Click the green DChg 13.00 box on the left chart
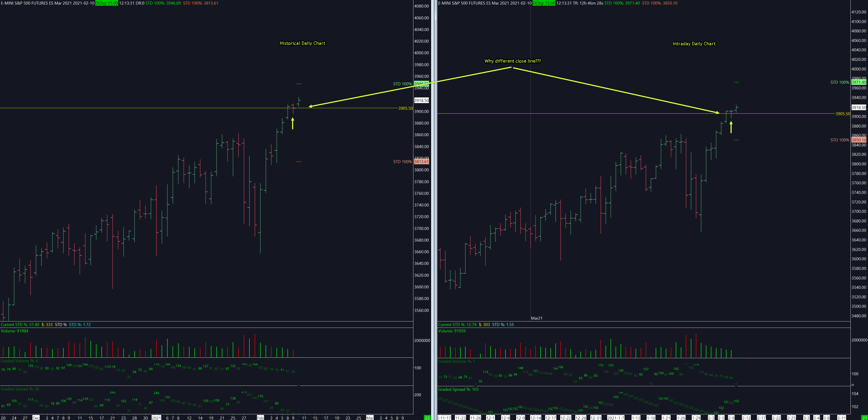 [x=106, y=3]
